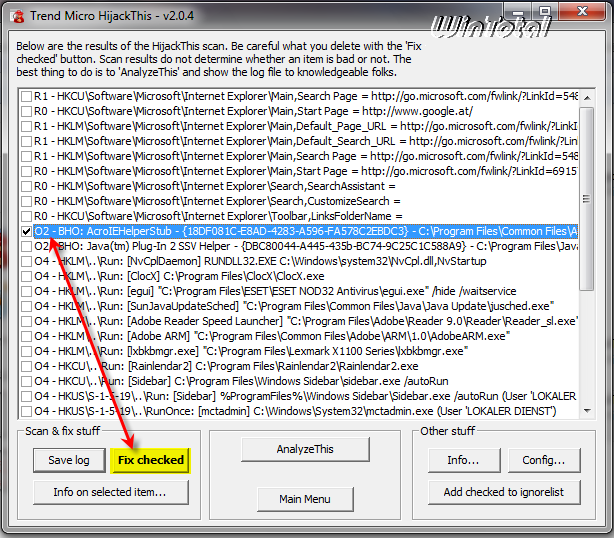Open the Info... dialog
Image resolution: width=614 pixels, height=538 pixels.
tap(464, 460)
